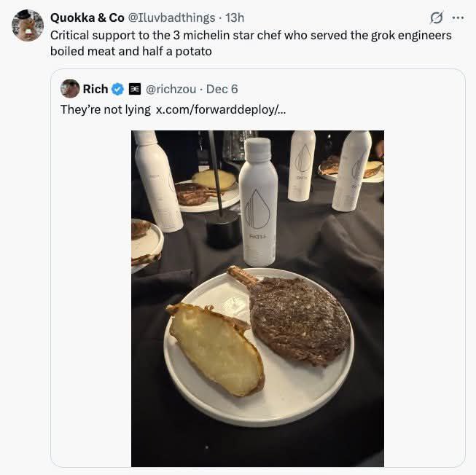Open the Quokka & Co display name
The width and height of the screenshot is (476, 475).
pyautogui.click(x=87, y=17)
